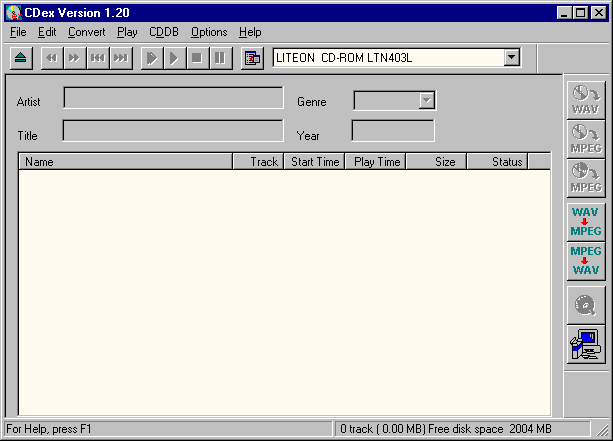Image resolution: width=613 pixels, height=441 pixels.
Task: Click the Year input field
Action: pos(393,131)
